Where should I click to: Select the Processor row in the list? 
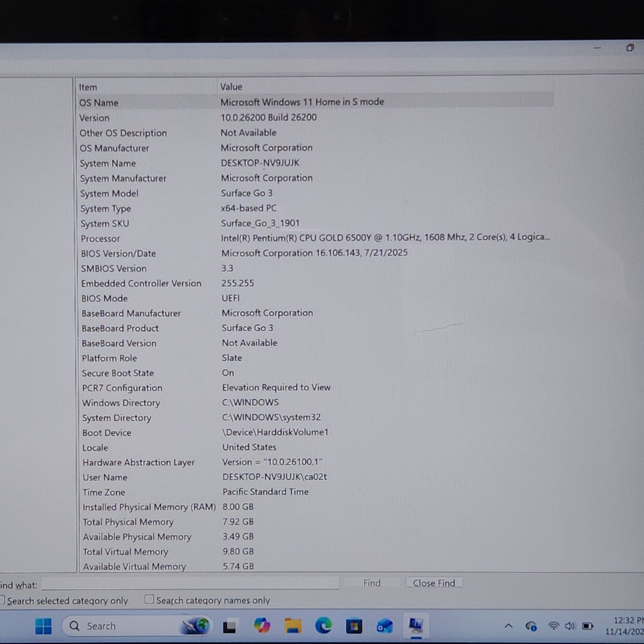pyautogui.click(x=100, y=238)
